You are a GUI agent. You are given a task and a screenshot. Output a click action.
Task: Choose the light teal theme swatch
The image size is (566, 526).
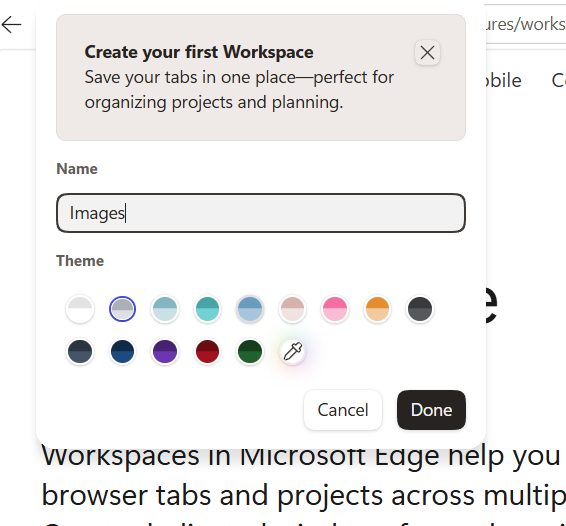[165, 309]
